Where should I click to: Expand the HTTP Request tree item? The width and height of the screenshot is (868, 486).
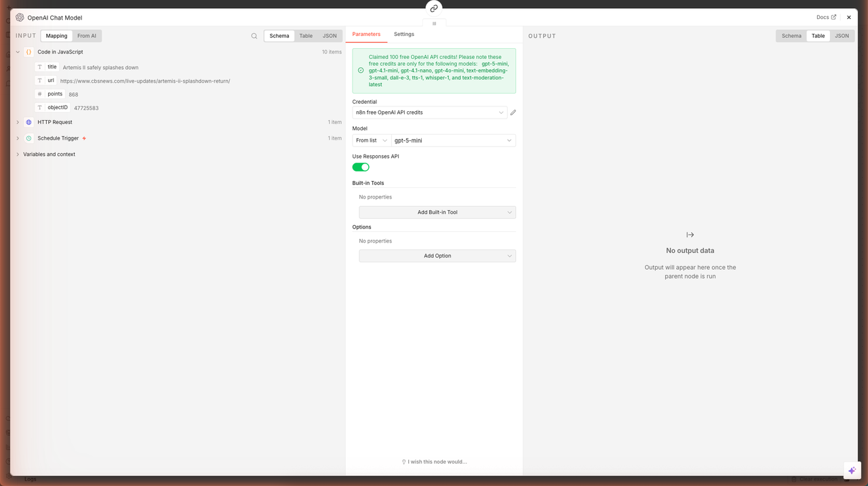(x=18, y=123)
